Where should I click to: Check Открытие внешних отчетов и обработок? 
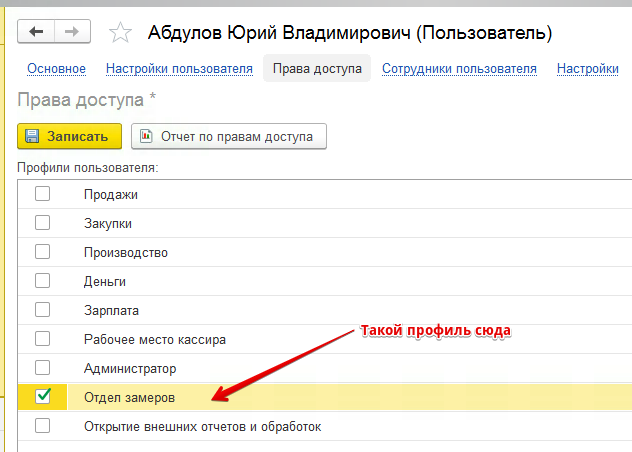43,426
